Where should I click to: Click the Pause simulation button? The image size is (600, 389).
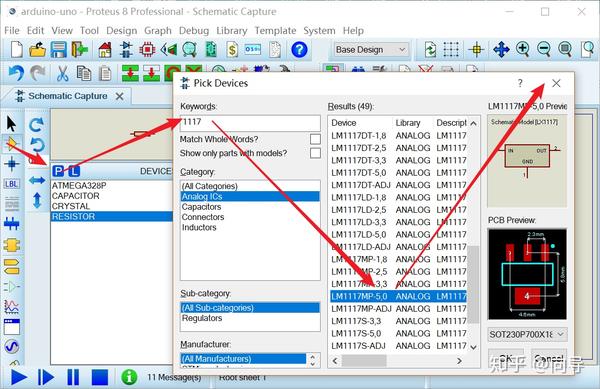(73, 377)
